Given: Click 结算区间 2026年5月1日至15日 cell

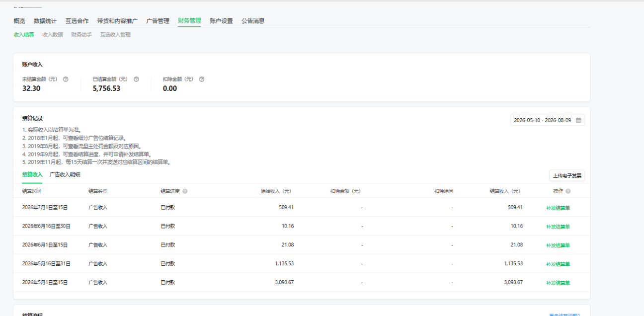Looking at the screenshot, I should tap(45, 282).
